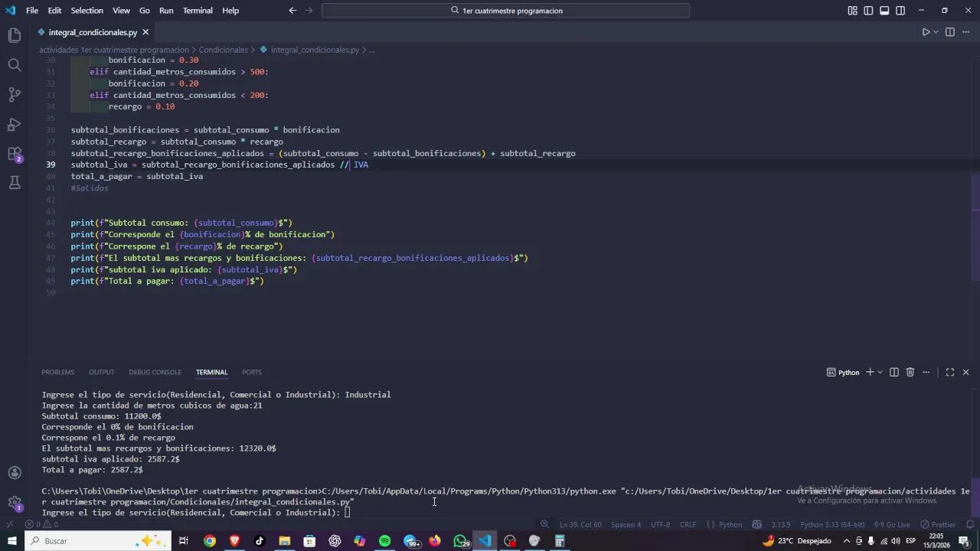Change the CRLF end-of-line sequence
The height and width of the screenshot is (551, 980).
pyautogui.click(x=688, y=525)
